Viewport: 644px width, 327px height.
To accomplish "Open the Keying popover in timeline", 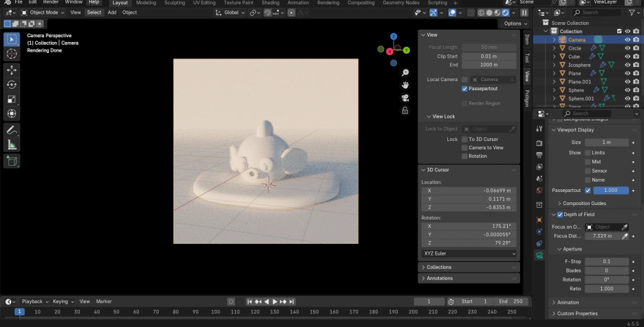I will click(x=63, y=302).
